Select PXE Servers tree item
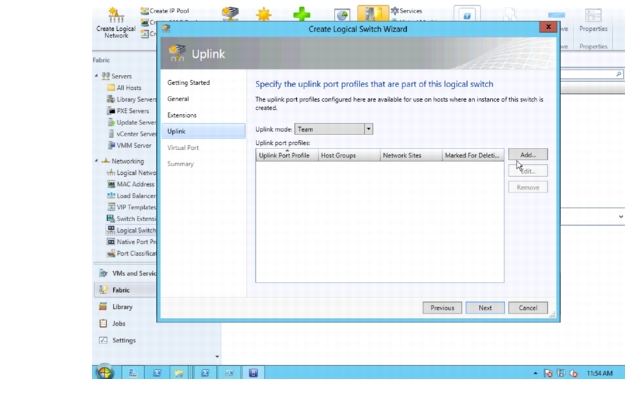The width and height of the screenshot is (631, 395). coord(128,111)
